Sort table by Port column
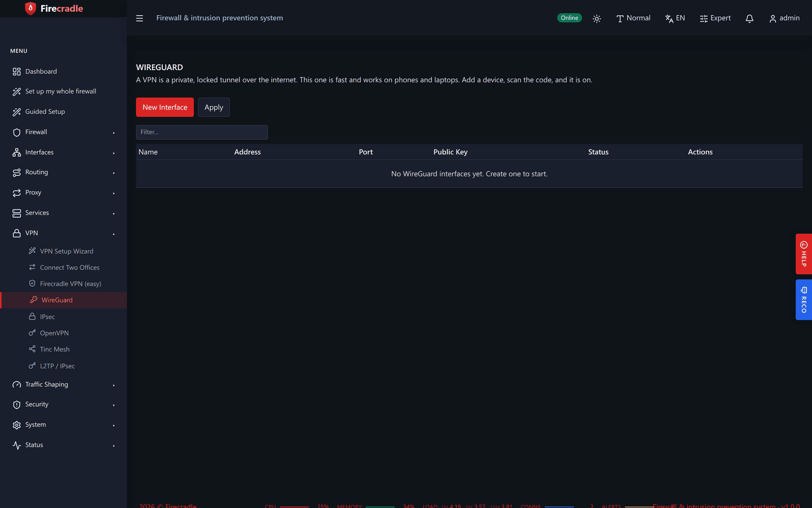 [366, 152]
